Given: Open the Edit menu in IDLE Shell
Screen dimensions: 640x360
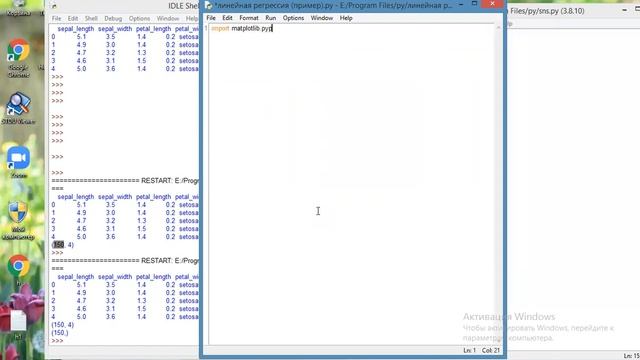Looking at the screenshot, I should tap(73, 18).
